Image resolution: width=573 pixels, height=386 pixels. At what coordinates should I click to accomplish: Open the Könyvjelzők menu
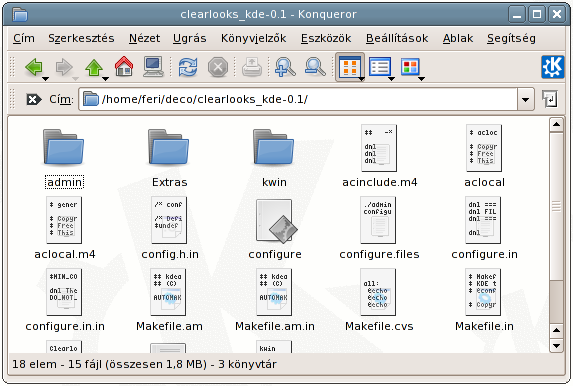pos(254,38)
